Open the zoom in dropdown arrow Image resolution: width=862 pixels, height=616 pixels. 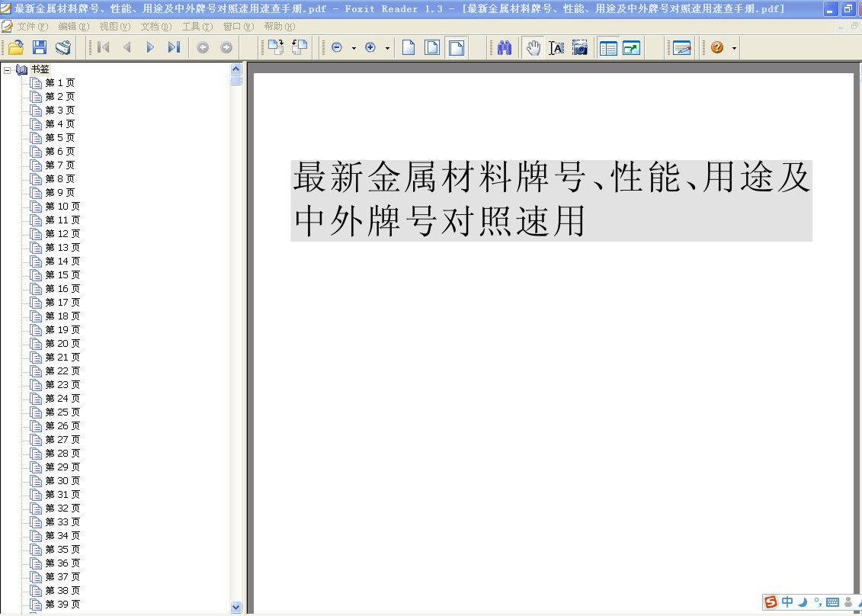(387, 48)
